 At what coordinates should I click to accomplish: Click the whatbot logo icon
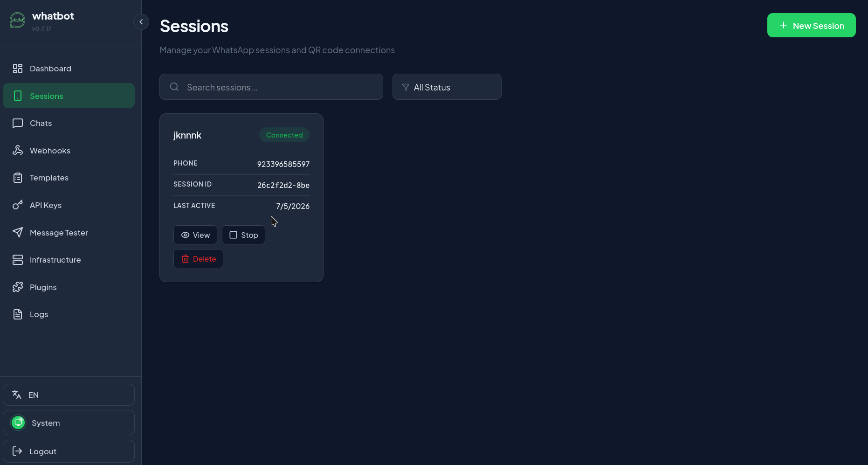tap(18, 21)
